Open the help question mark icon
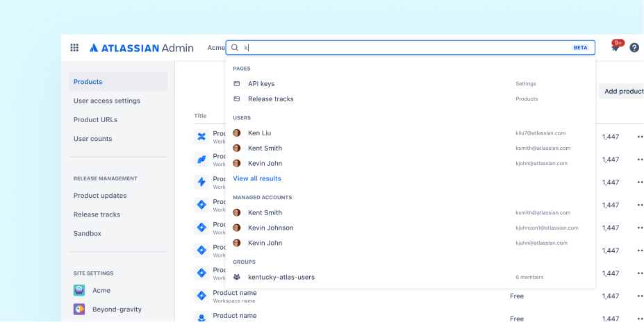 [x=634, y=48]
